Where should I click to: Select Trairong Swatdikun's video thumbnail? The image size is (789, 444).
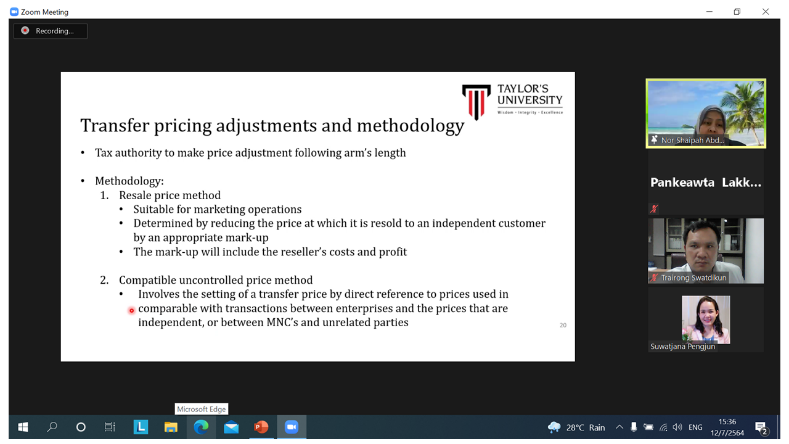[705, 250]
